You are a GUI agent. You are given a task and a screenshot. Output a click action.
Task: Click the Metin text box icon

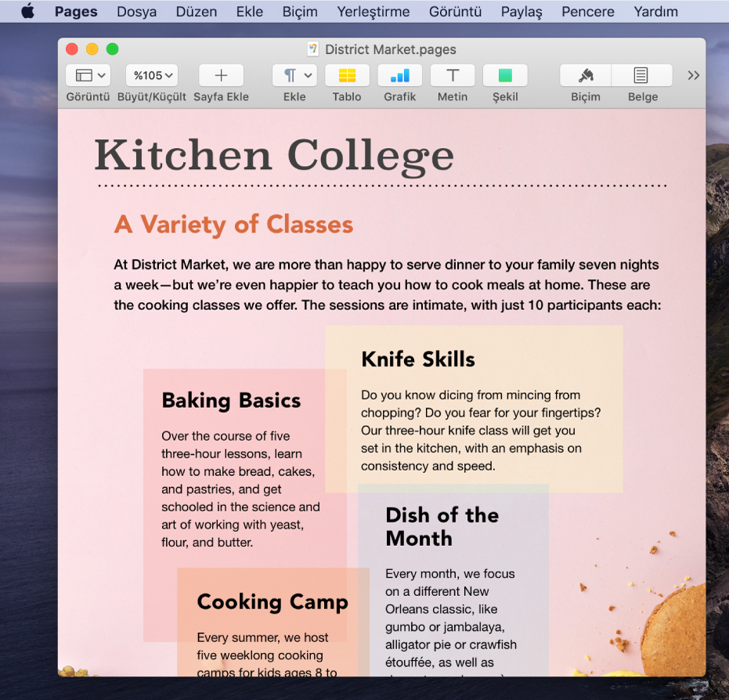(453, 75)
